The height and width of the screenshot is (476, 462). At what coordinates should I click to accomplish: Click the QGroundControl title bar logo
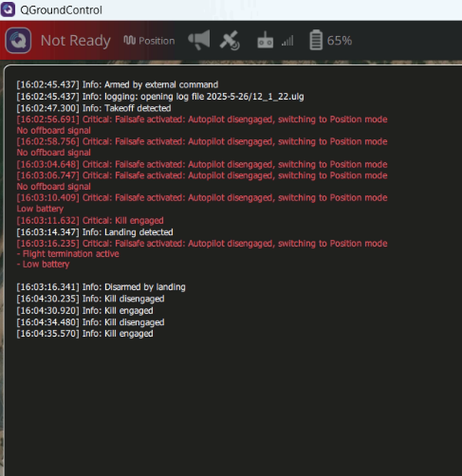point(8,9)
